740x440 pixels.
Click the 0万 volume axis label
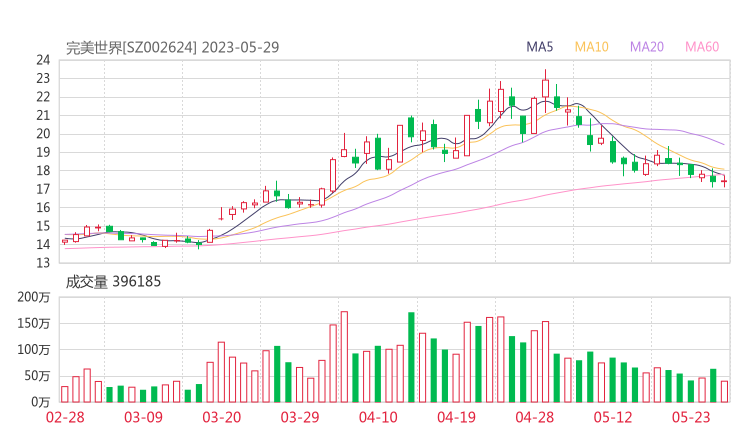(40, 402)
